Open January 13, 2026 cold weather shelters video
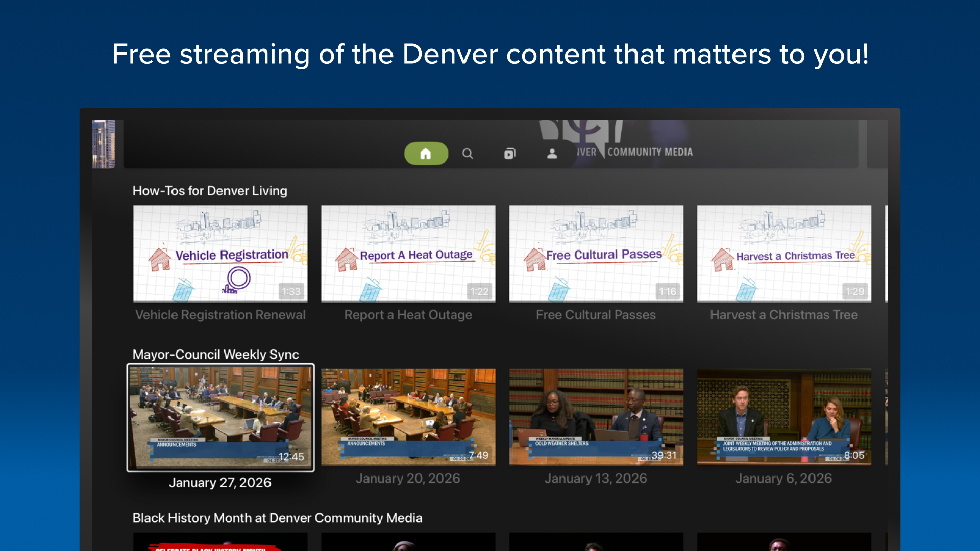The image size is (980, 551). click(596, 417)
